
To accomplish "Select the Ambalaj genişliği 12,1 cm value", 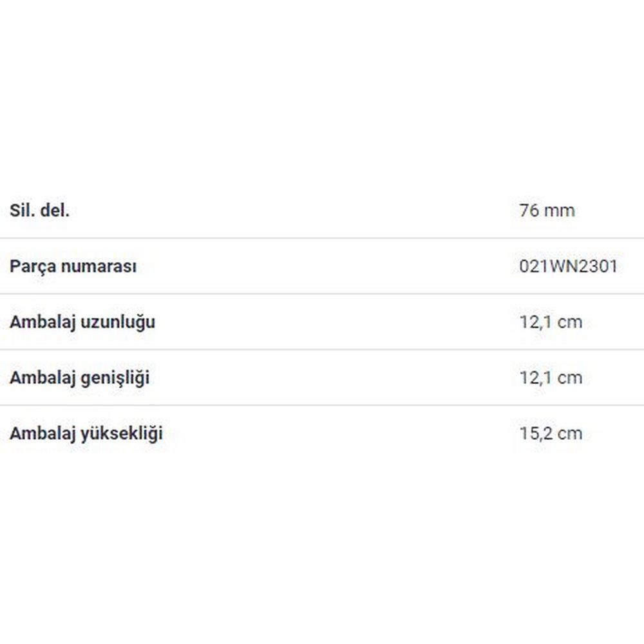I will pos(551,377).
